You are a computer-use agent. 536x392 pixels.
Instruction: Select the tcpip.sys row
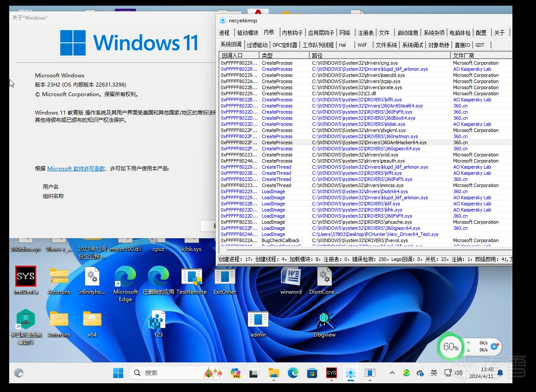point(366,81)
